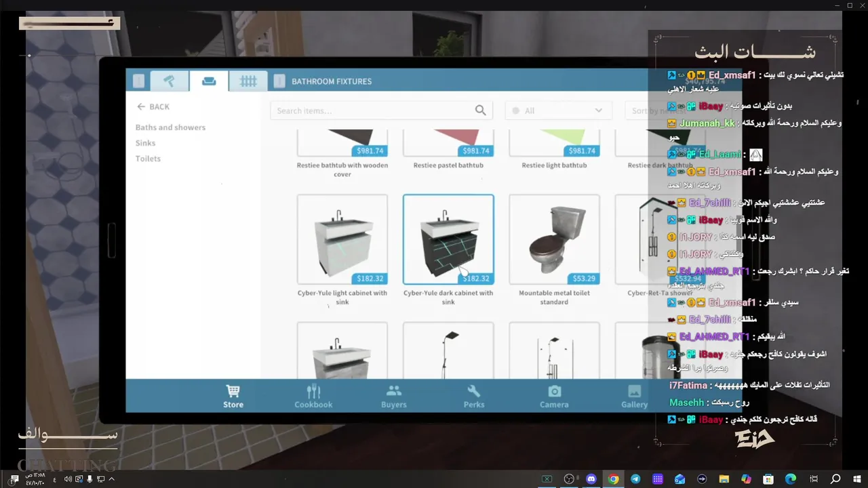The width and height of the screenshot is (868, 488).
Task: Select the furniture tab with the sofa icon
Action: [209, 81]
